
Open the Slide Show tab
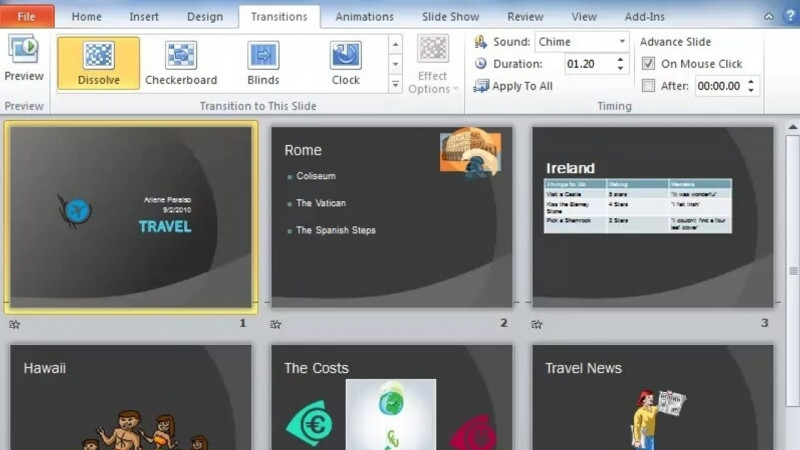click(x=451, y=16)
